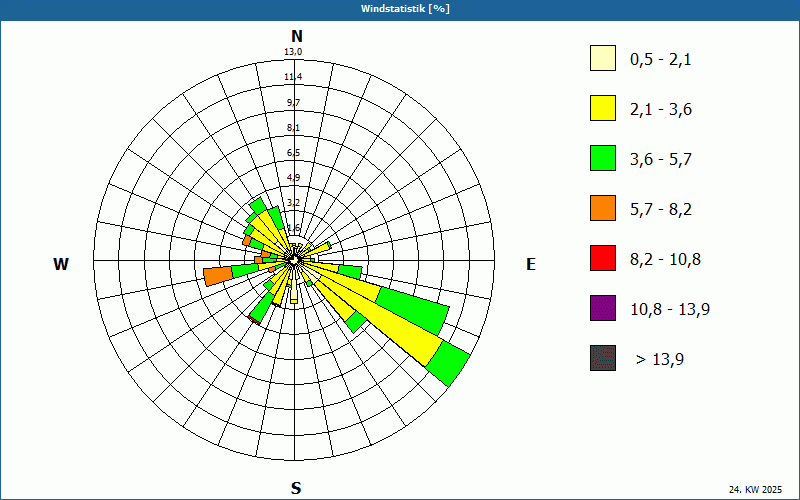
Task: Click the W compass label
Action: pos(61,264)
